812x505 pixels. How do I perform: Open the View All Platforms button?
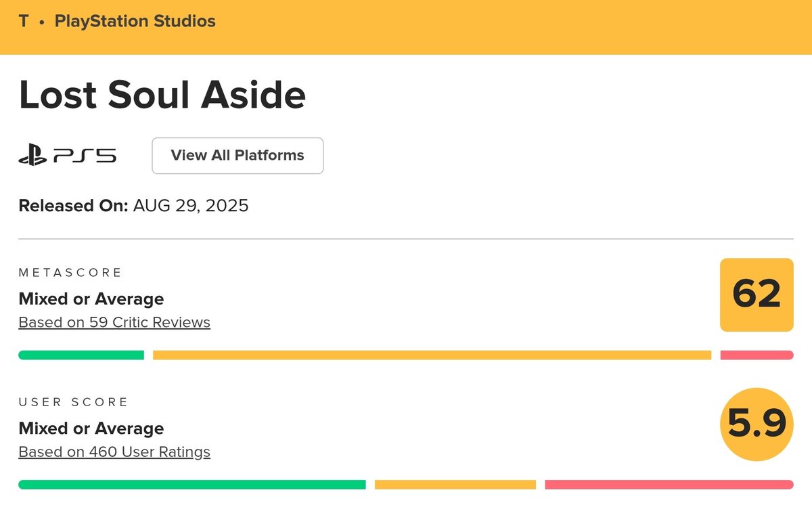[238, 156]
